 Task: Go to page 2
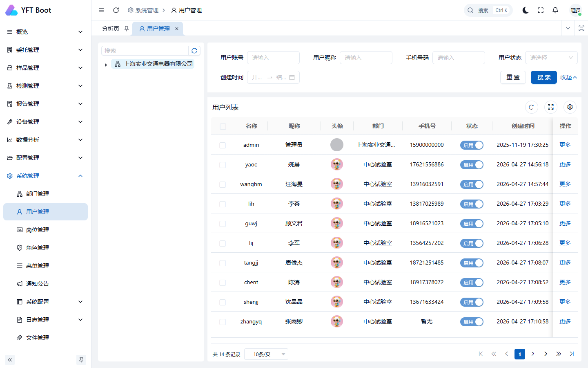(x=532, y=354)
